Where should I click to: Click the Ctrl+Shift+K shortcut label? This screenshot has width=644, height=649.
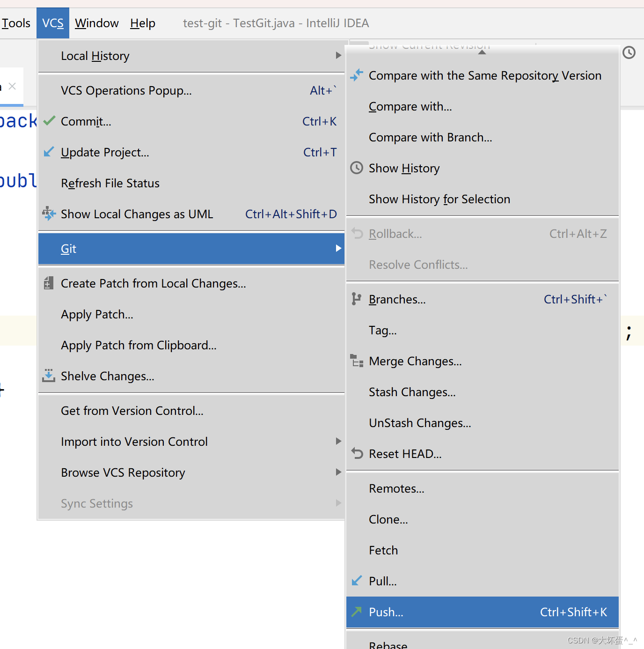tap(573, 612)
